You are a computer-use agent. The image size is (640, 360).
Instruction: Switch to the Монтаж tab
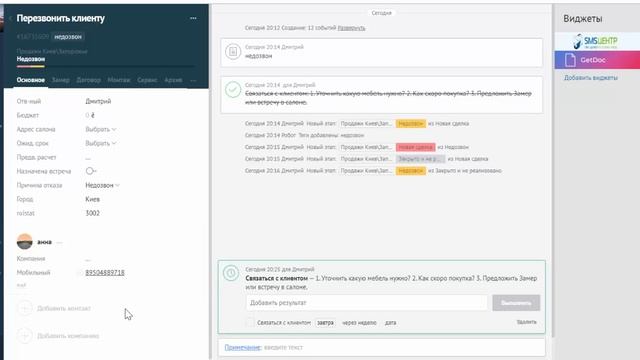click(119, 80)
